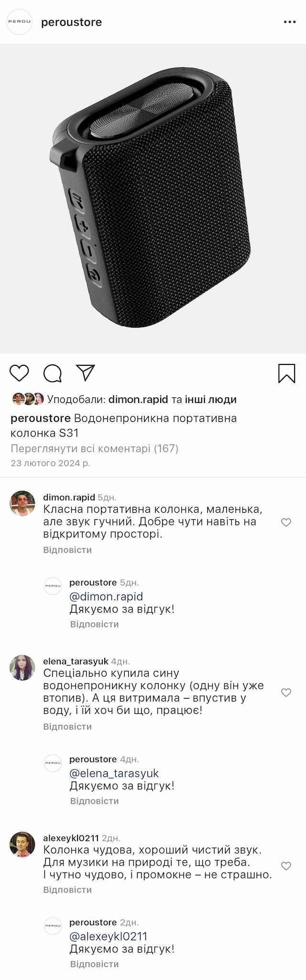Open 'інші люди' likes list
Screen dimensions: 306x980
point(211,399)
